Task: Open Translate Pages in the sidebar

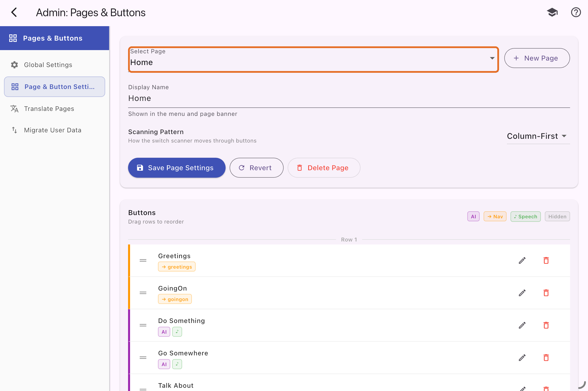Action: [x=55, y=109]
